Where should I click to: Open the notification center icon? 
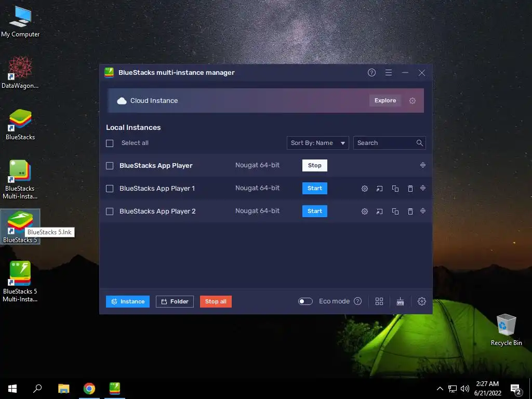(x=516, y=389)
